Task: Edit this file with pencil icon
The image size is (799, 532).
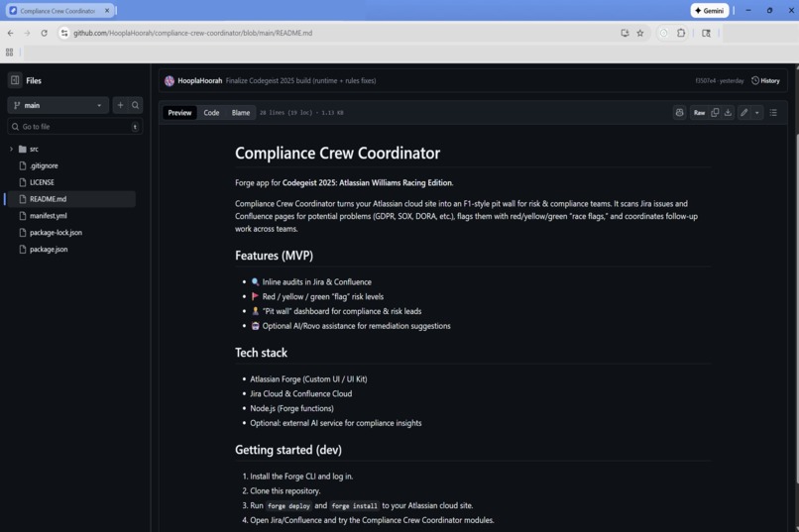Action: point(743,113)
